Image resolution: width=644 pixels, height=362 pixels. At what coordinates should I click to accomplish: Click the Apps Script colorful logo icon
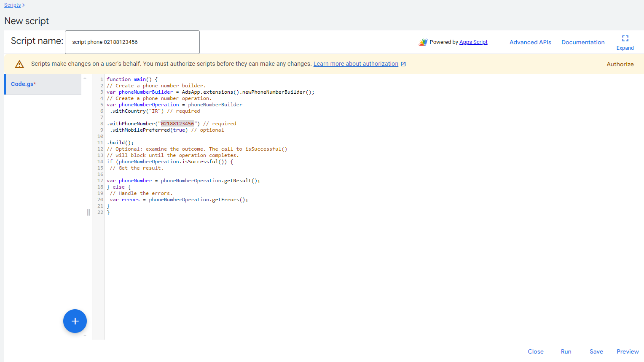tap(423, 42)
